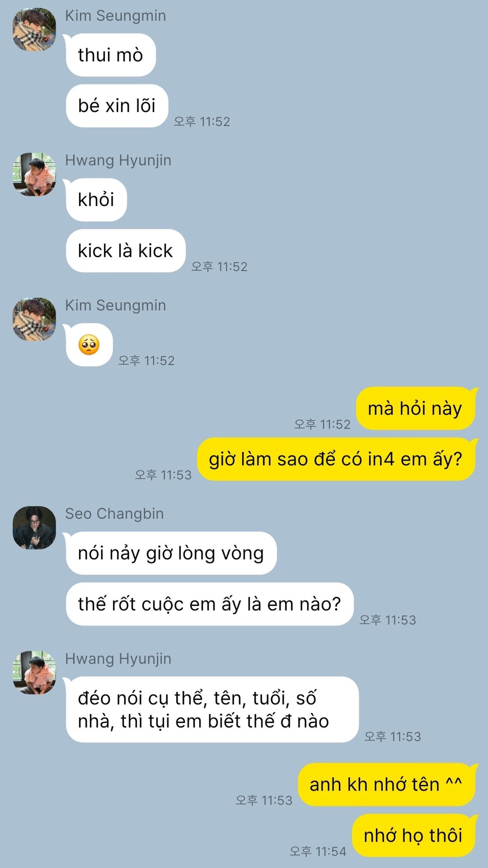
Task: Select the pleading face emoji message
Action: point(89,345)
